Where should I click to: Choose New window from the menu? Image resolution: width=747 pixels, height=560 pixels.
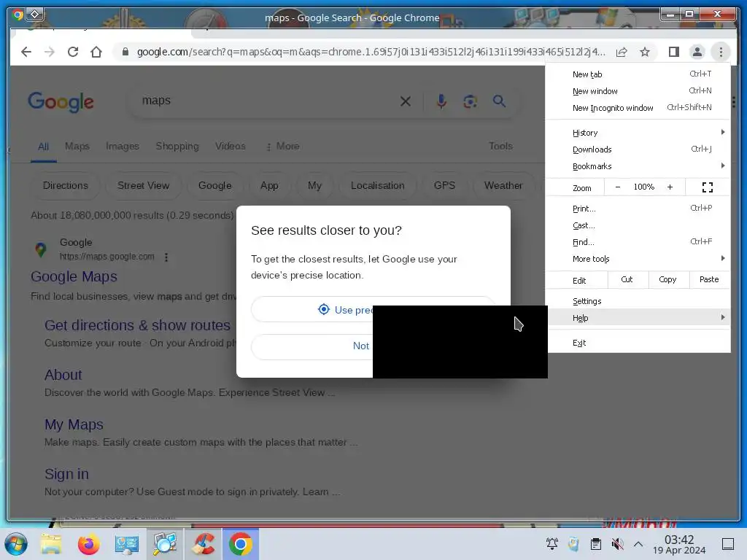(638, 91)
